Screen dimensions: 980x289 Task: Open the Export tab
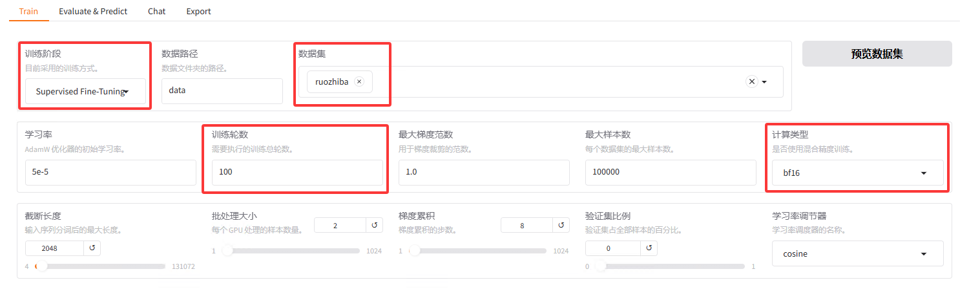pyautogui.click(x=198, y=11)
